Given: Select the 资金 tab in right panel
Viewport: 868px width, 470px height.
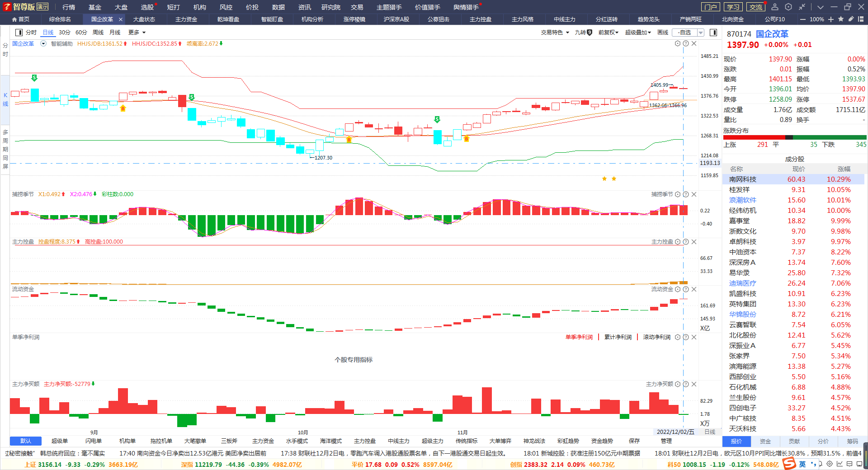Looking at the screenshot, I should click(x=765, y=441).
